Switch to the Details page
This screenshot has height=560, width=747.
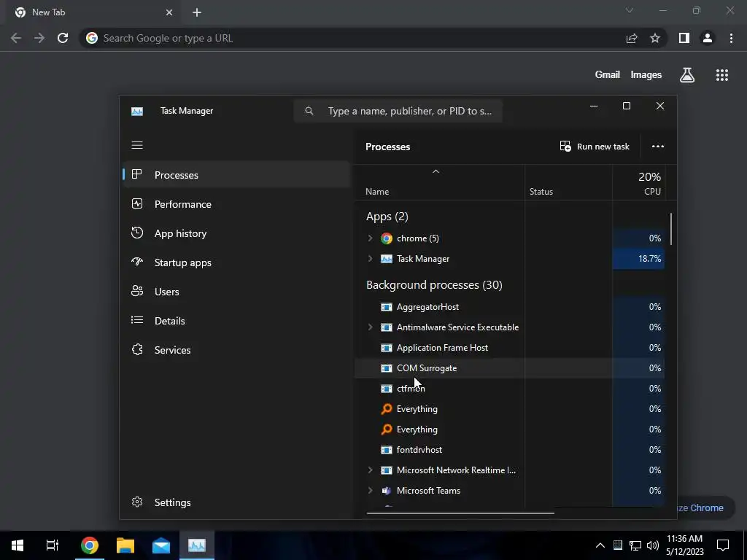point(237,321)
